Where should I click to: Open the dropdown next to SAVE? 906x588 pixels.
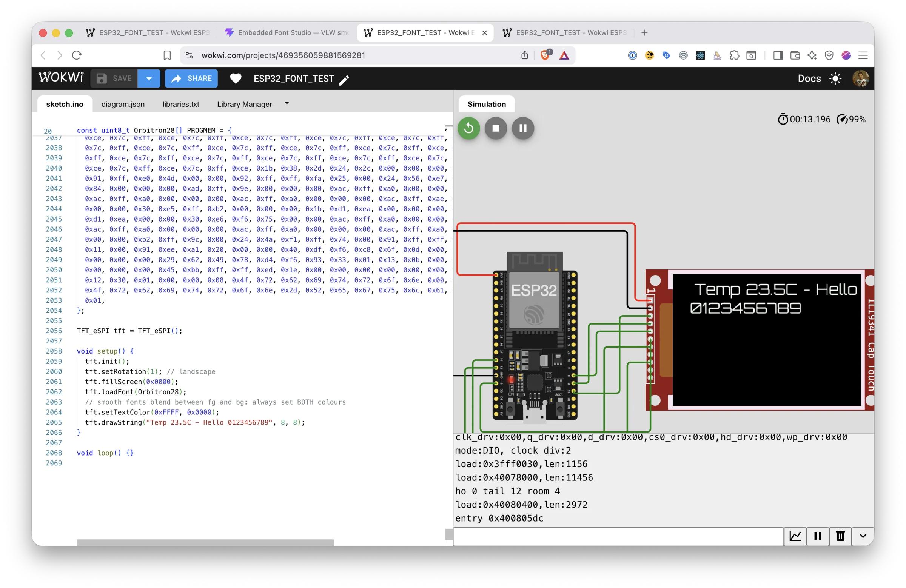coord(149,79)
